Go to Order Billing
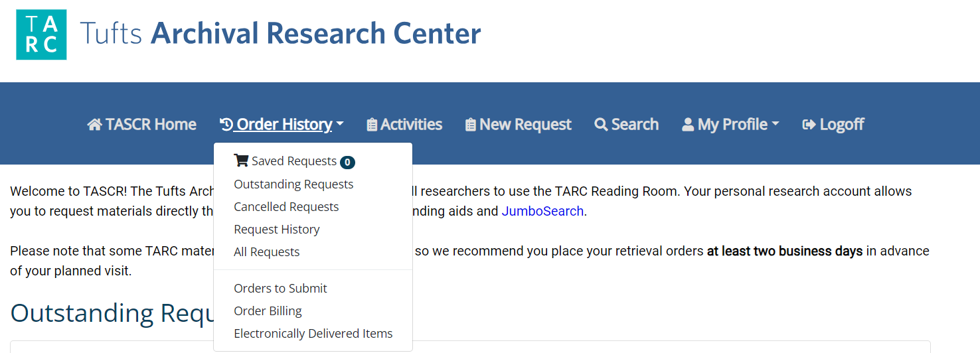 (268, 311)
